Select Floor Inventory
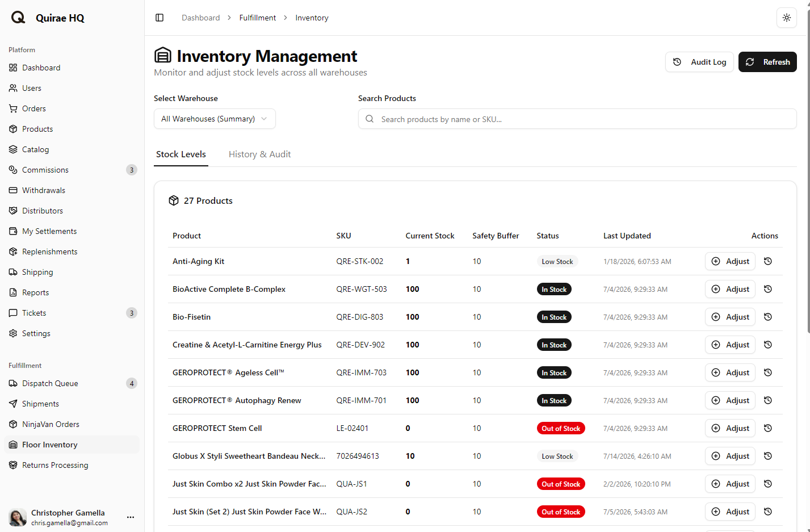 click(x=72, y=445)
